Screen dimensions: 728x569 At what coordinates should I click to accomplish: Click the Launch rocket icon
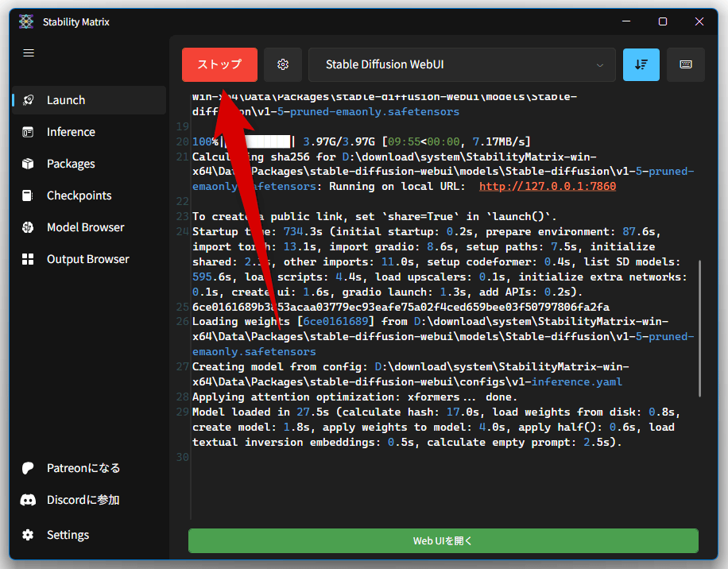[x=28, y=100]
